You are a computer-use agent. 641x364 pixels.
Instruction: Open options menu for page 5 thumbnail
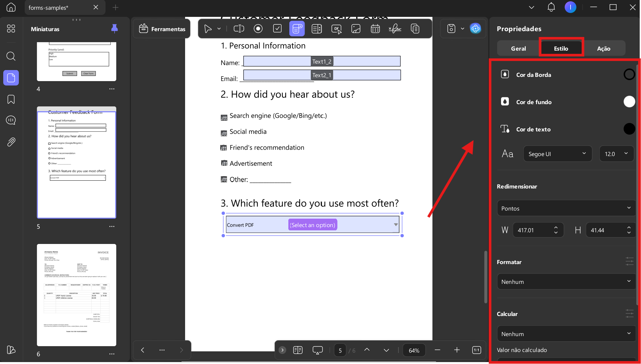pos(112,226)
